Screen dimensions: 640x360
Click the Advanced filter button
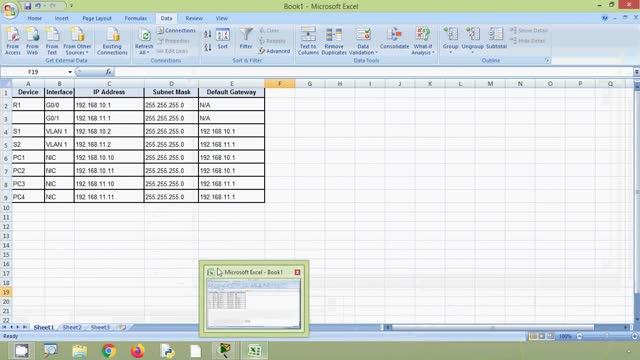274,51
